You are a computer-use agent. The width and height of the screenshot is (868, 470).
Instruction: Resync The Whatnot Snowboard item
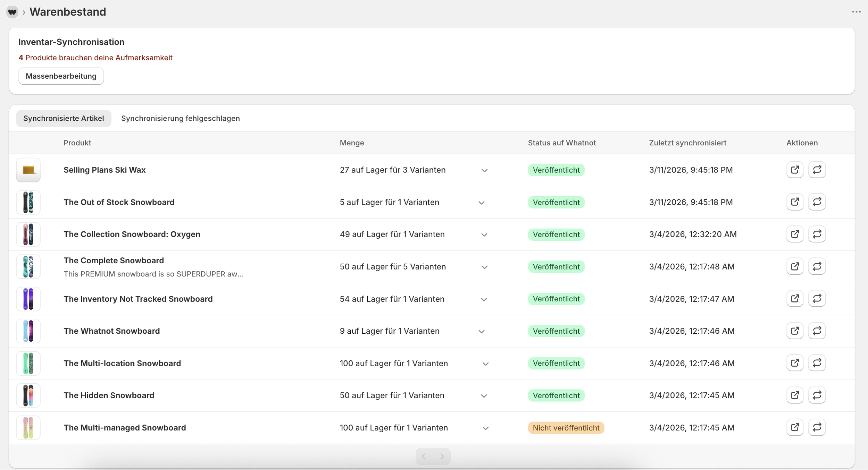(x=817, y=331)
